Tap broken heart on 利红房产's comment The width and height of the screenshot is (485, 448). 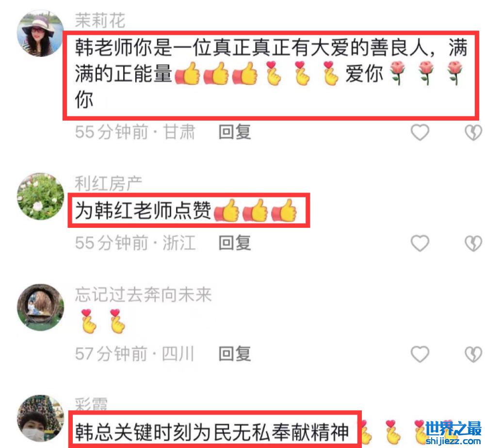tap(473, 243)
